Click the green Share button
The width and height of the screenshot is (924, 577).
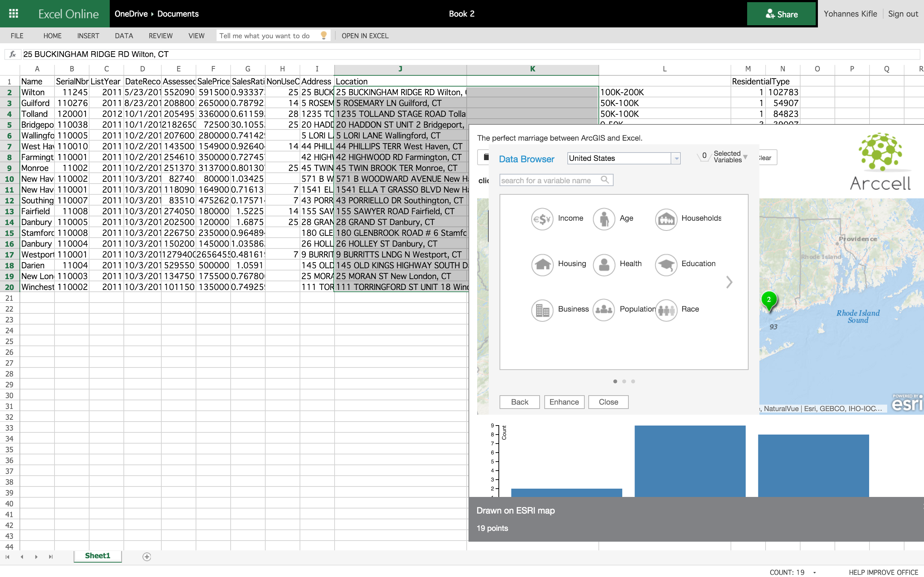pyautogui.click(x=781, y=14)
